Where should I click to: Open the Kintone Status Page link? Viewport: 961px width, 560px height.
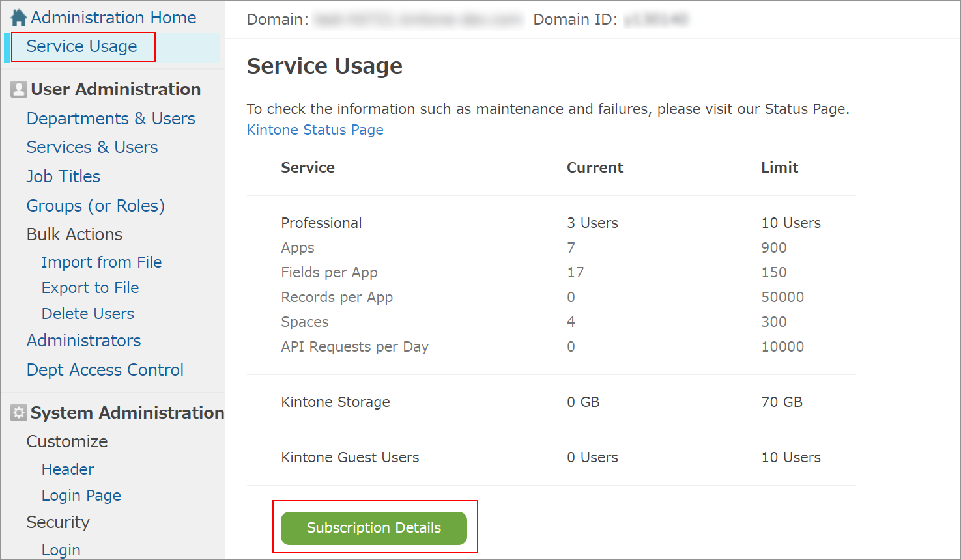[315, 130]
